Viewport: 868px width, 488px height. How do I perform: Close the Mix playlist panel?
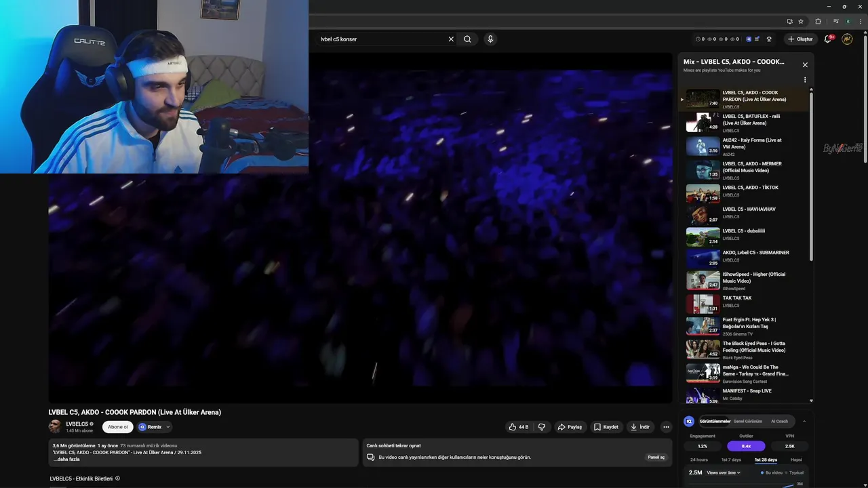click(805, 65)
